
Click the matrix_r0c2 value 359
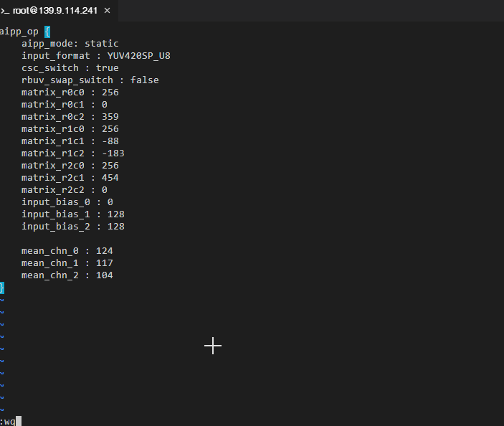(x=110, y=117)
